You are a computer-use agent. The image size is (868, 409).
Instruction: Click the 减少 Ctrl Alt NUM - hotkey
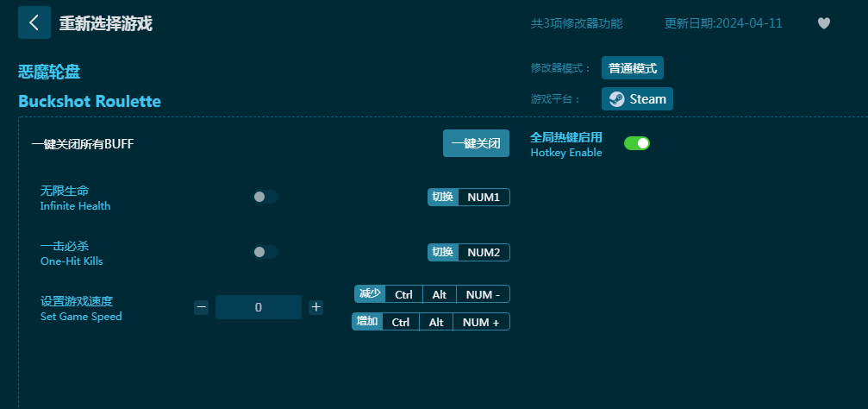pos(432,294)
